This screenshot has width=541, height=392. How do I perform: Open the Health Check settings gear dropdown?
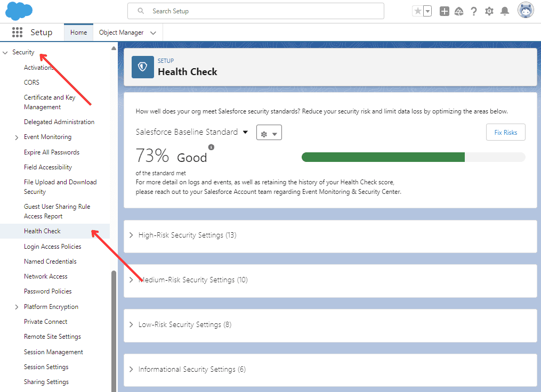pos(269,133)
